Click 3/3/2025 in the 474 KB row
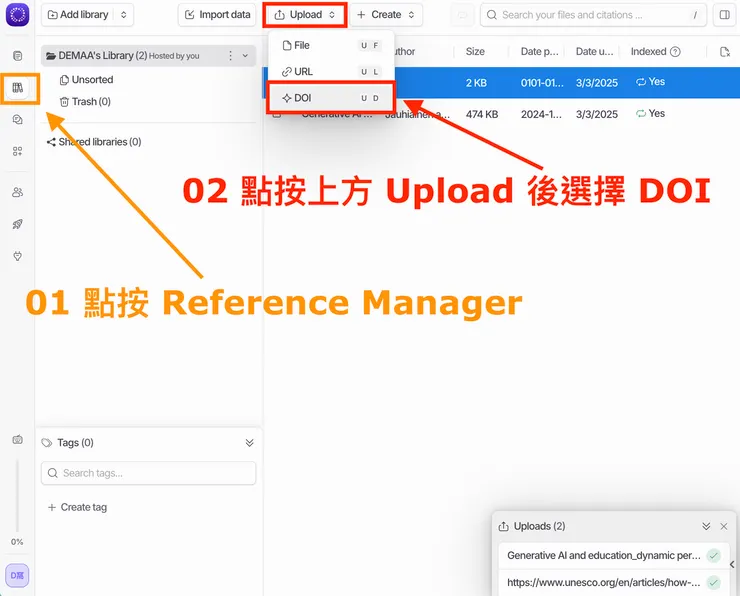Screen dimensions: 740x596 pyautogui.click(x=597, y=114)
